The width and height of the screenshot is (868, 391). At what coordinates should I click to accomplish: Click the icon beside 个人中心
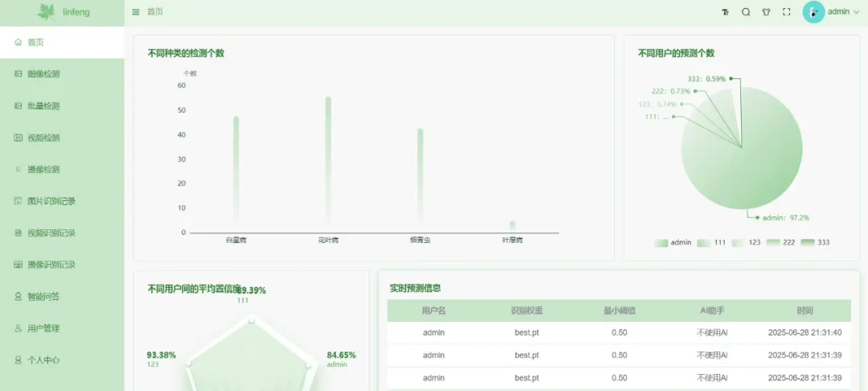coord(18,360)
